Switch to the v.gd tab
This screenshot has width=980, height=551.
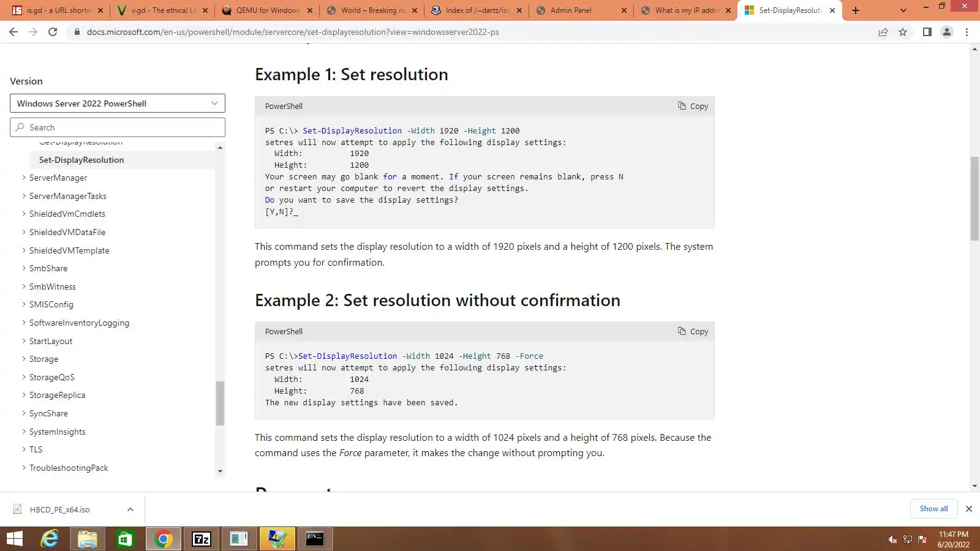(x=162, y=10)
